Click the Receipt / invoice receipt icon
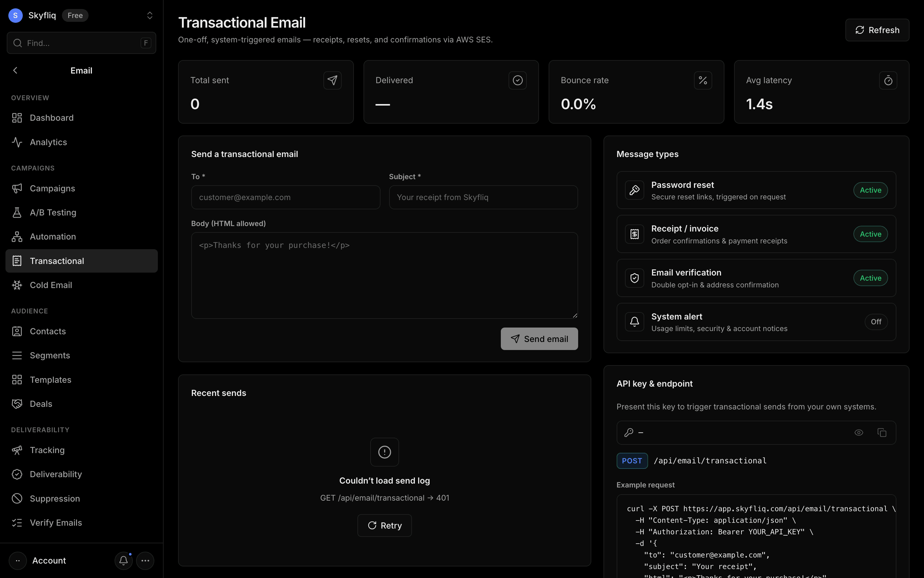The image size is (924, 578). (634, 234)
